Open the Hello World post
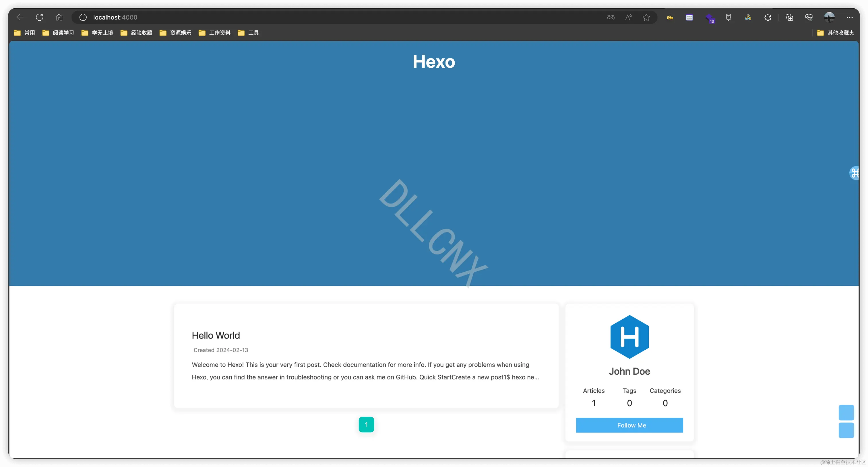Viewport: 868px width, 467px height. (x=216, y=335)
